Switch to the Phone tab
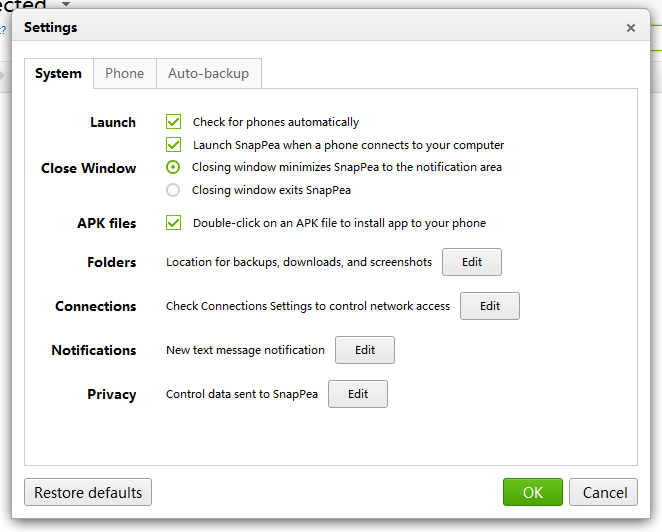The image size is (662, 532). pos(125,73)
